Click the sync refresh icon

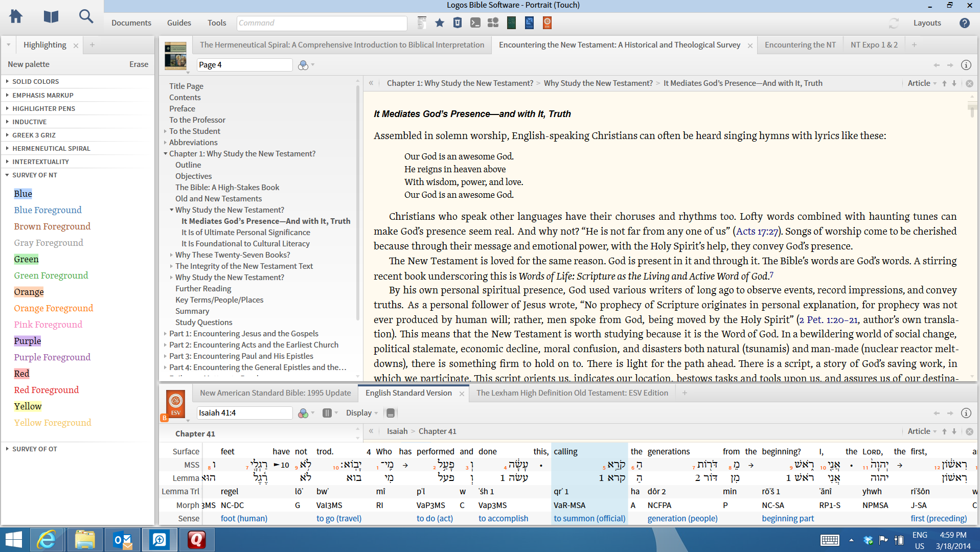click(x=894, y=23)
